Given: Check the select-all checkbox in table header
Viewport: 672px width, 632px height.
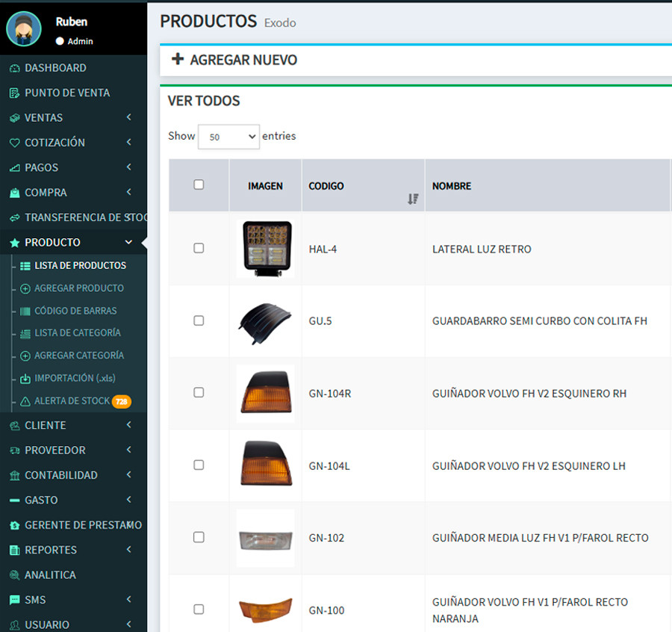Looking at the screenshot, I should point(199,185).
